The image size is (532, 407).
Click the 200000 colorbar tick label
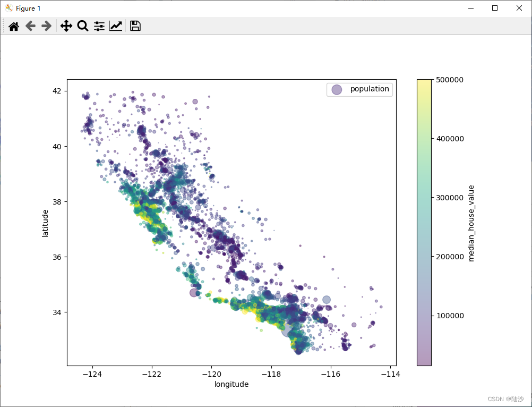click(450, 257)
